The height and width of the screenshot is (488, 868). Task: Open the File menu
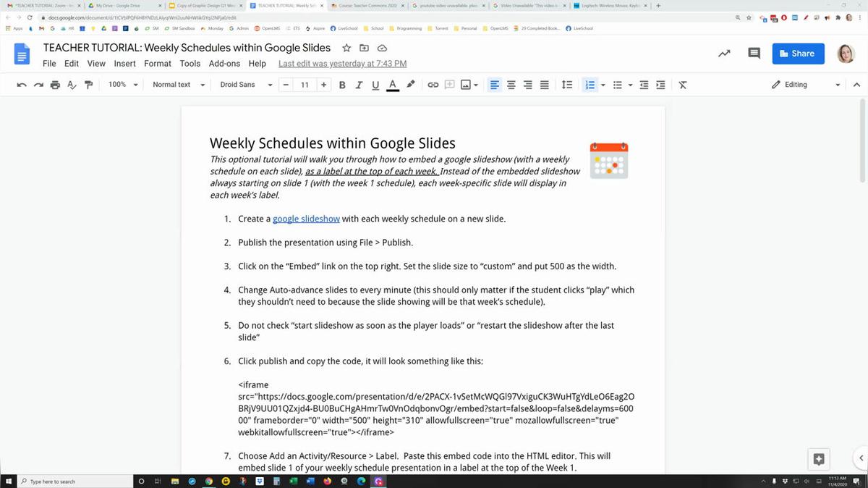(49, 64)
